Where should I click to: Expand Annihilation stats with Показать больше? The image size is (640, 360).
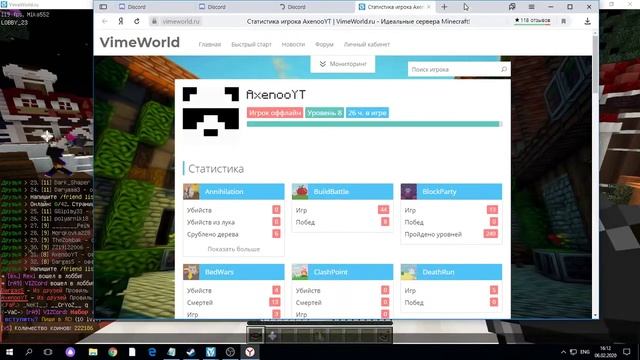233,249
